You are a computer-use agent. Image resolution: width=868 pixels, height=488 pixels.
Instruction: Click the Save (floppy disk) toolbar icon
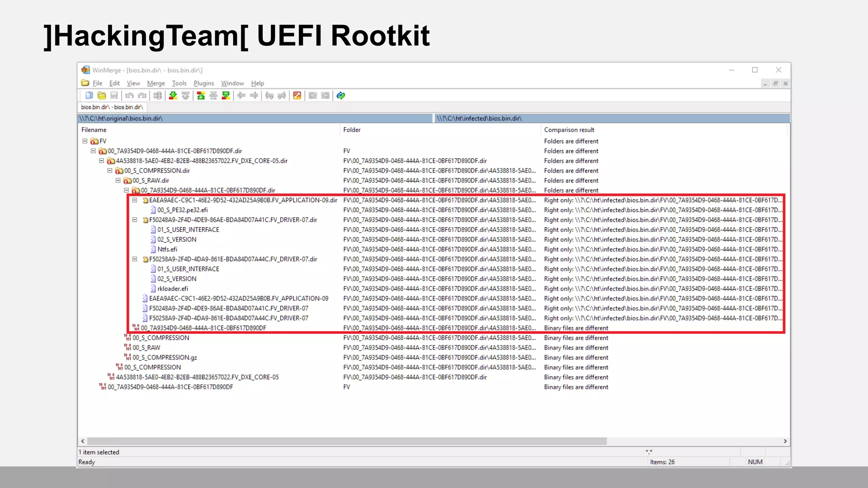(114, 96)
